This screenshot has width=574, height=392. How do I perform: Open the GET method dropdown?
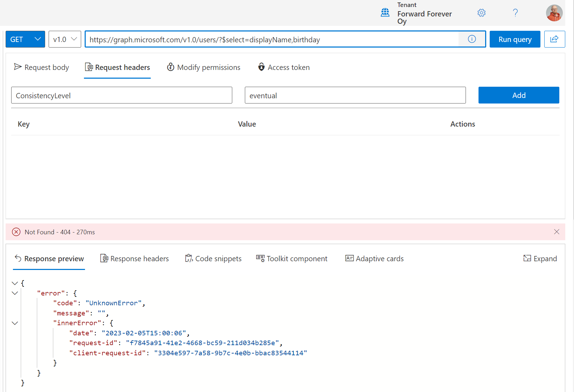[25, 39]
